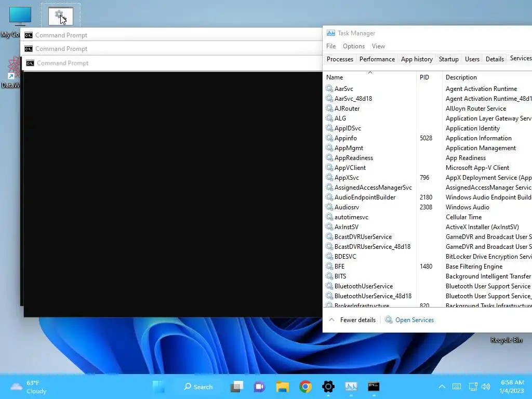Select the AppVClient service row

click(428, 168)
